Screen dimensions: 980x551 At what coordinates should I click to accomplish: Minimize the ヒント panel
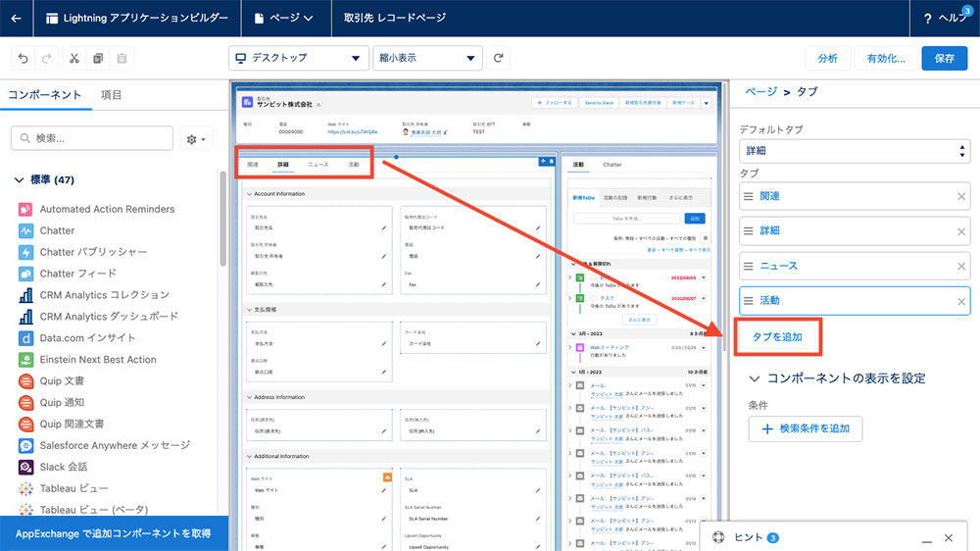(927, 539)
